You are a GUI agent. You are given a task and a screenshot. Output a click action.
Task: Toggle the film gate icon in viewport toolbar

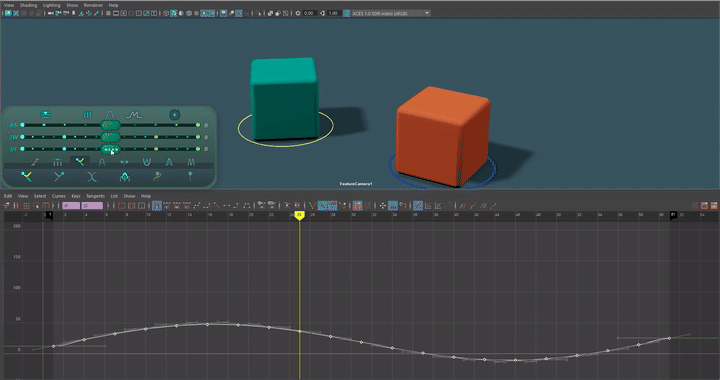click(x=116, y=13)
